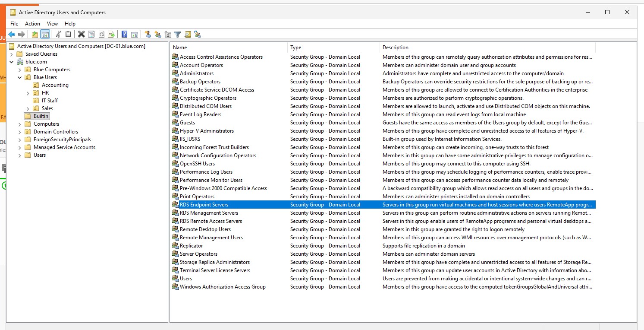Click the folder icon beside Accounting
The width and height of the screenshot is (644, 330).
pos(36,85)
